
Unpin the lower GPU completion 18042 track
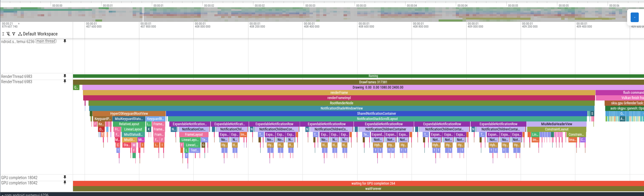point(65,183)
